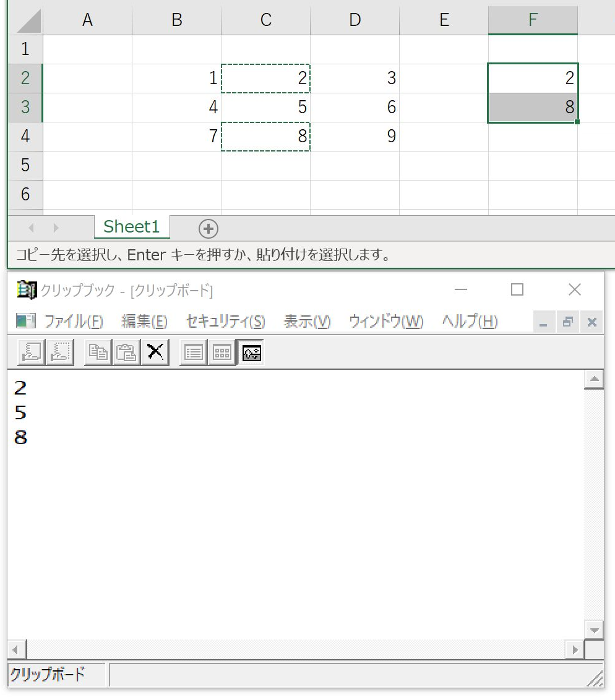Switch to table of contents list view

(194, 352)
